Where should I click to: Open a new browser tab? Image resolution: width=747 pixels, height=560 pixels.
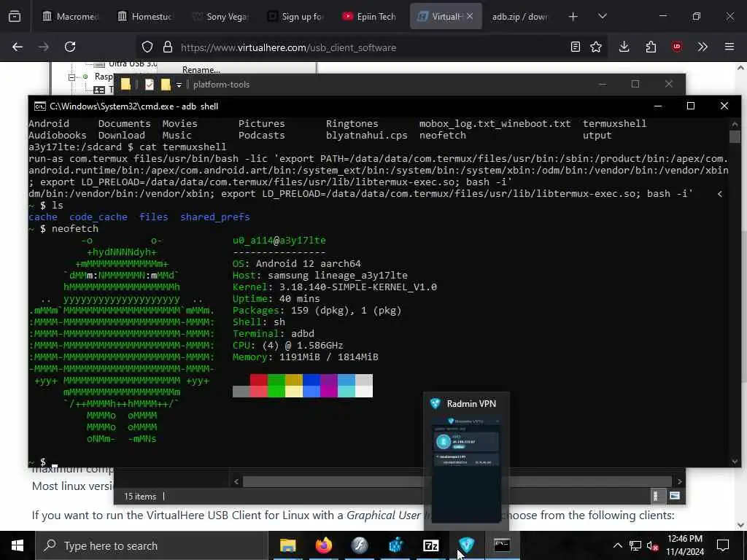click(x=573, y=17)
